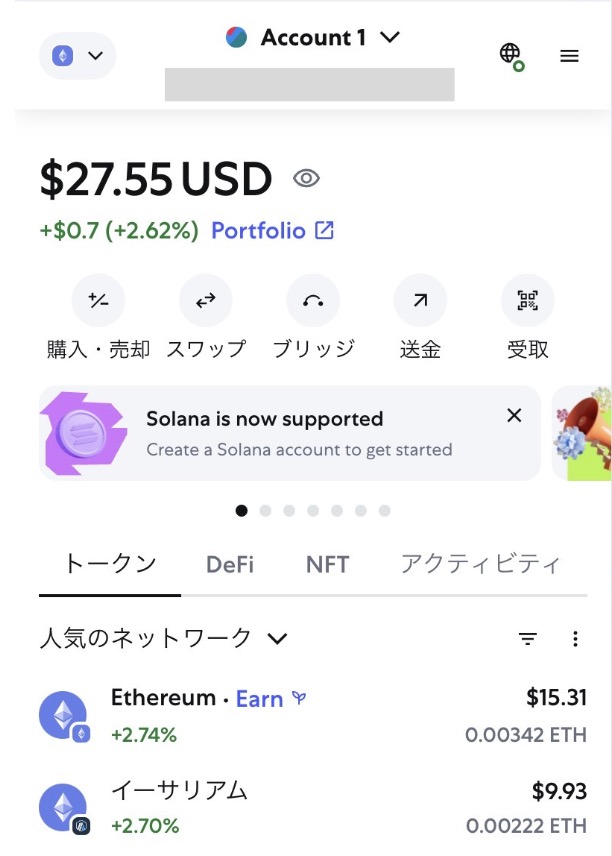Switch to the NFT tab
612x856 pixels.
[327, 564]
